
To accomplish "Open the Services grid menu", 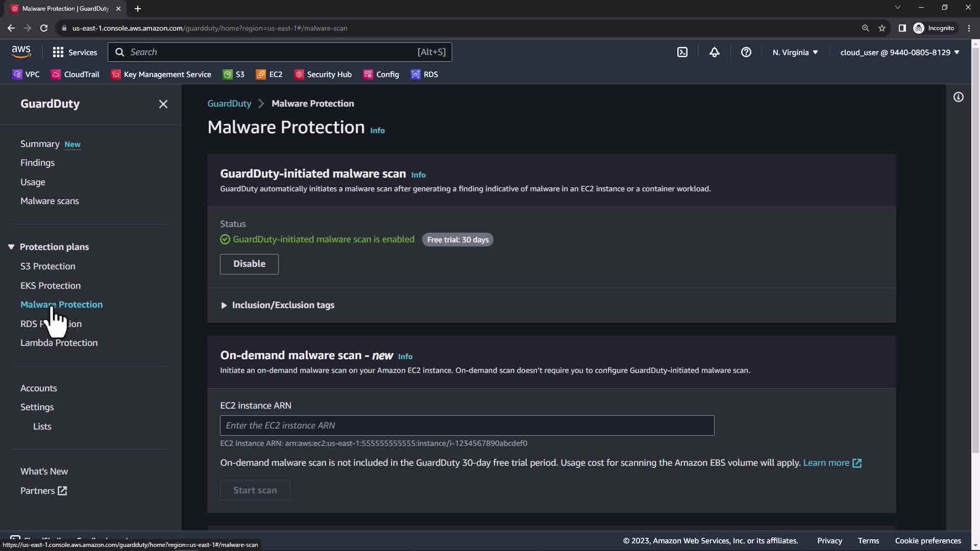I will (x=75, y=52).
